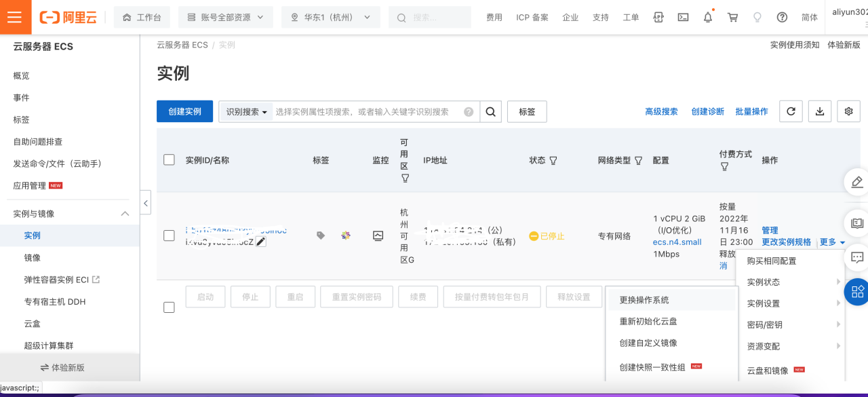Focus the instance attribute search field
Screen dimensions: 868x397
click(367, 112)
